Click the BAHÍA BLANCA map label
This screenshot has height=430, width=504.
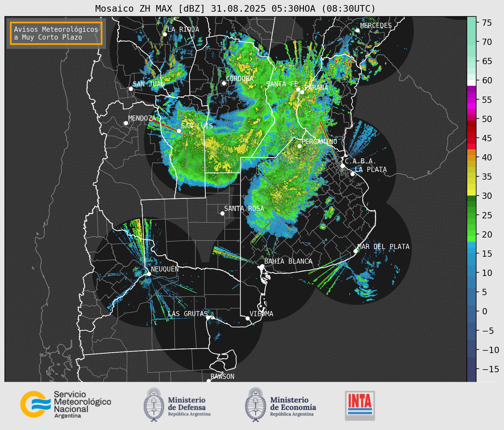(288, 261)
